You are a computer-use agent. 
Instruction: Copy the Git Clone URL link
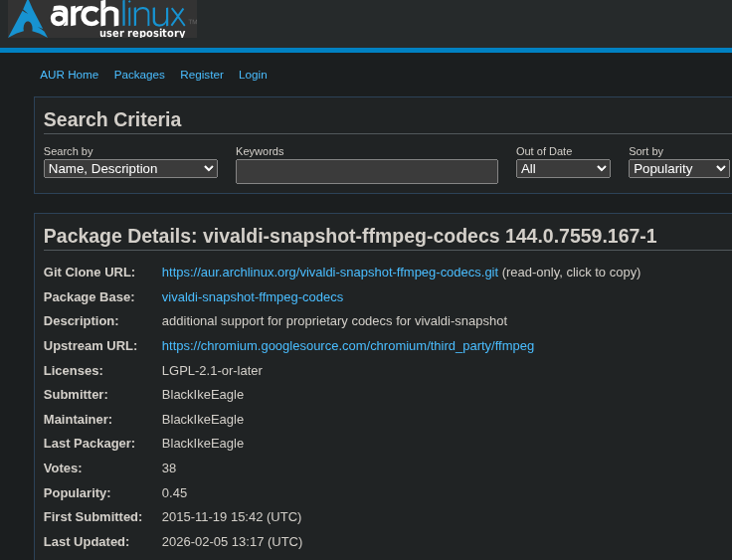pos(329,273)
